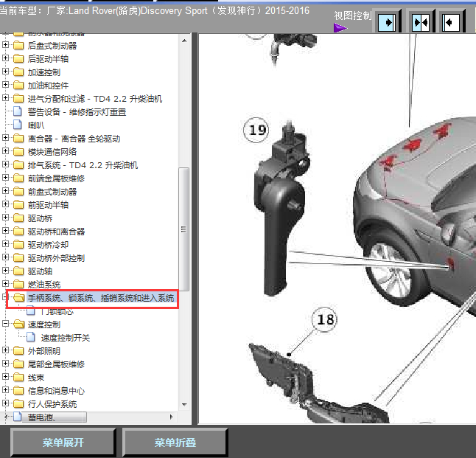Select the 燃油系统 folder
The height and width of the screenshot is (458, 476).
44,285
